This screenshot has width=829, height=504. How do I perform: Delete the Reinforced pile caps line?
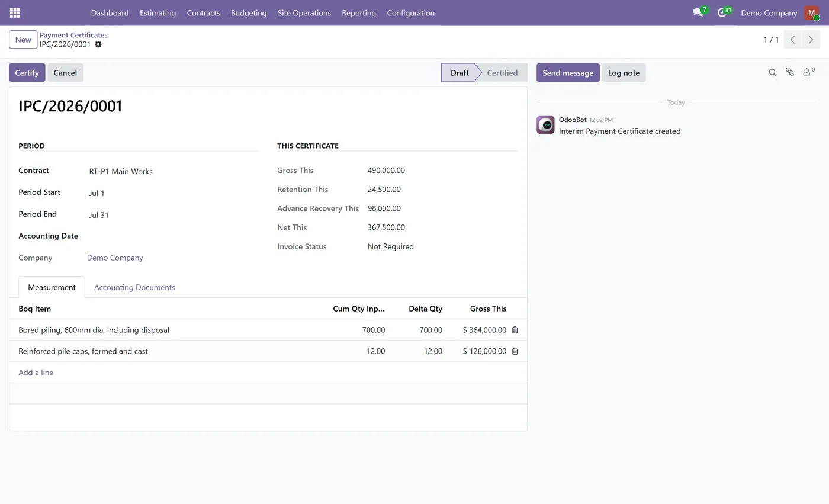515,351
